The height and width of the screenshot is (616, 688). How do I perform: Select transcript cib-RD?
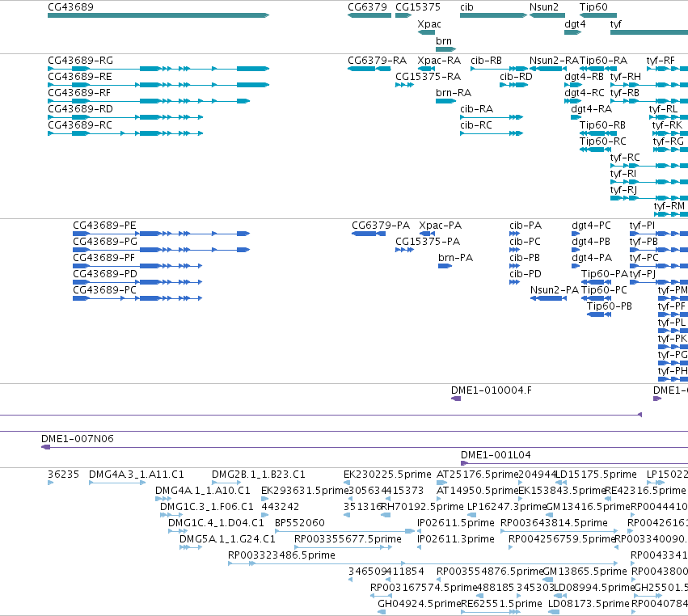[x=514, y=85]
